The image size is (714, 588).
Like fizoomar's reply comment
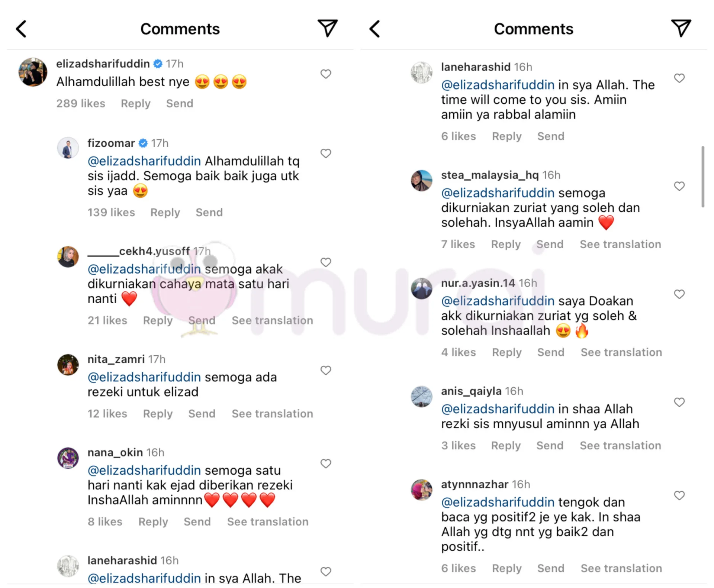pyautogui.click(x=326, y=153)
